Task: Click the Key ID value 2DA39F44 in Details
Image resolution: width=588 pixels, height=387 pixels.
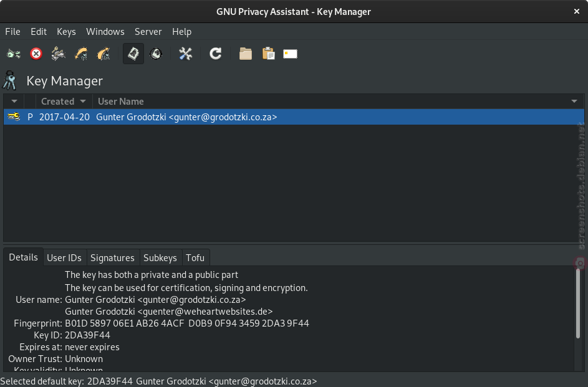Action: pyautogui.click(x=88, y=335)
